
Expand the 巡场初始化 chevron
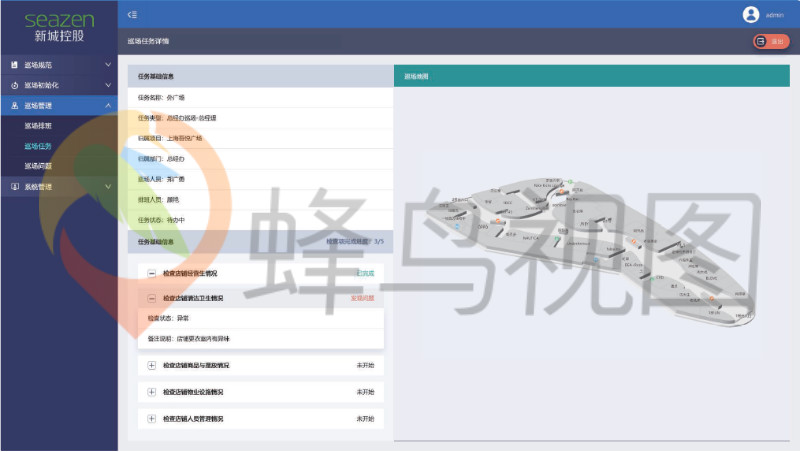108,85
